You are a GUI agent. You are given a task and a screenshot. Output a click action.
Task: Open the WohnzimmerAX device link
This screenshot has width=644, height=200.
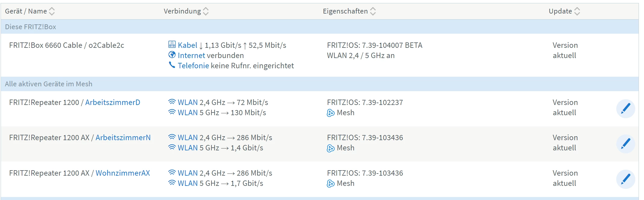coord(123,173)
